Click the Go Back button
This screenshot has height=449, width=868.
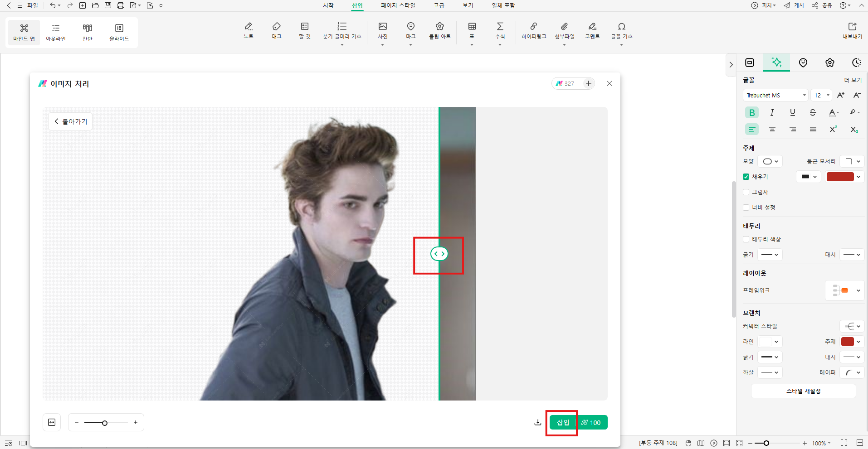click(x=70, y=121)
